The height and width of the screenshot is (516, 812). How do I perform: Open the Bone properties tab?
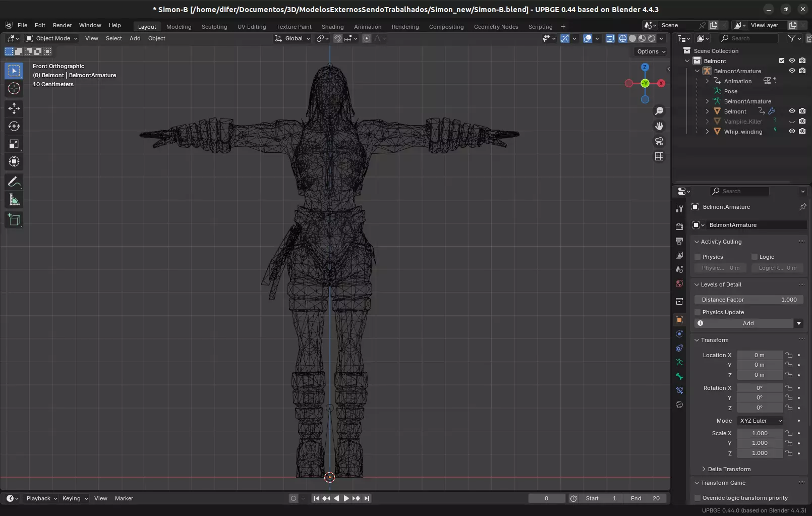coord(679,376)
